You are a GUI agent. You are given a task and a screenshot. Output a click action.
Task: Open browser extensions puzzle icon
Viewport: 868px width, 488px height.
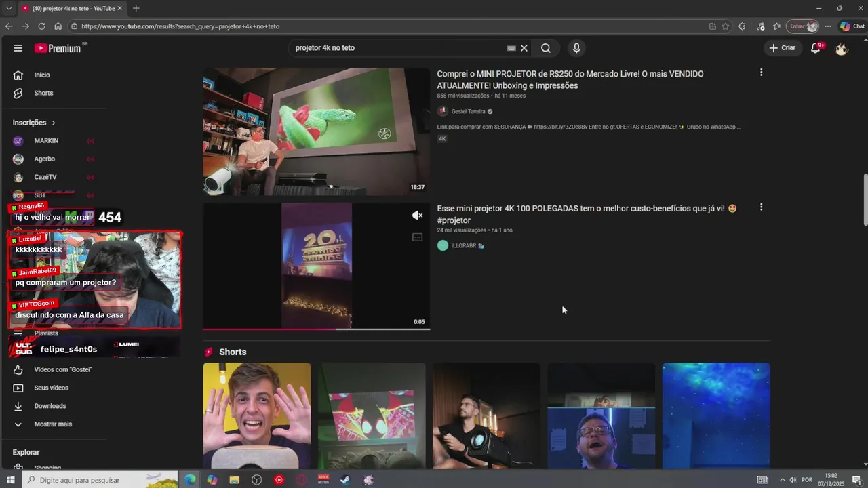tap(742, 26)
